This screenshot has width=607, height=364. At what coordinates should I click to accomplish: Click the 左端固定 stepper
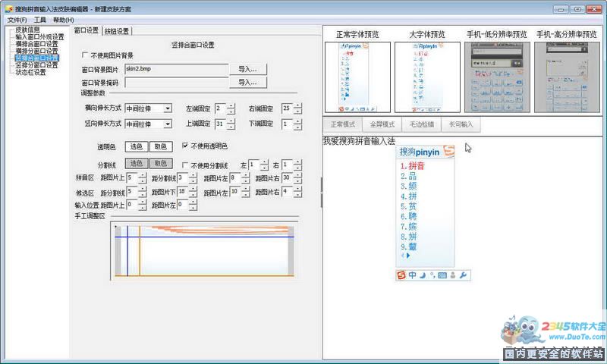pos(231,108)
